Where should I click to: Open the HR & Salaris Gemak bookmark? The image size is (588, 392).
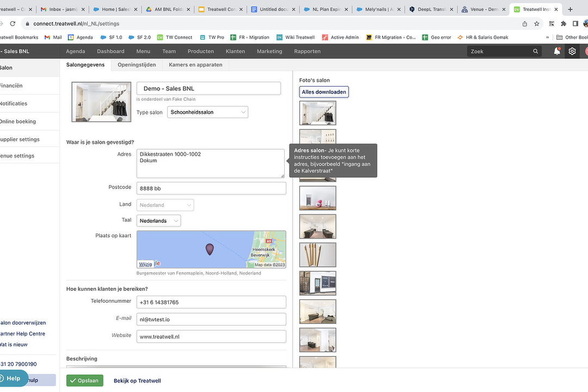(482, 37)
